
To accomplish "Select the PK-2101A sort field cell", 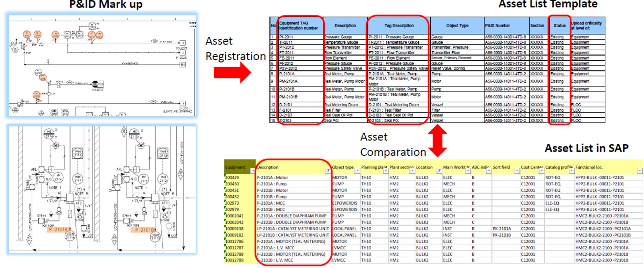I will (x=506, y=229).
